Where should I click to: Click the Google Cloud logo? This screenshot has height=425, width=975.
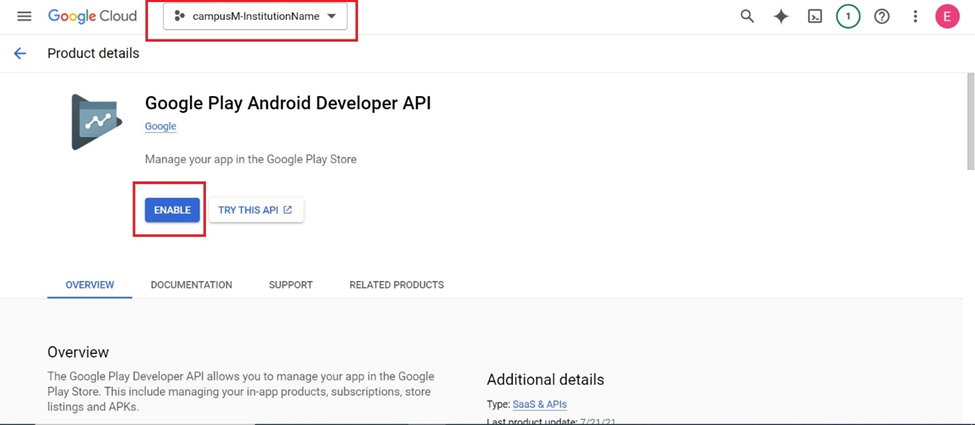[92, 17]
